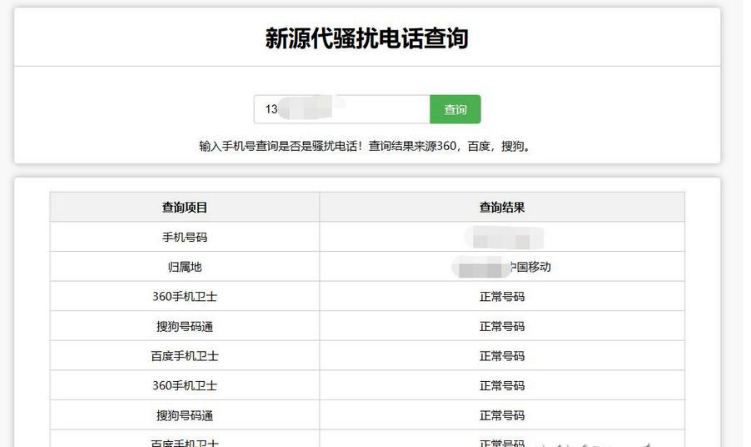751x447 pixels.
Task: Select the first 360手机卫士 row label
Action: pos(185,297)
